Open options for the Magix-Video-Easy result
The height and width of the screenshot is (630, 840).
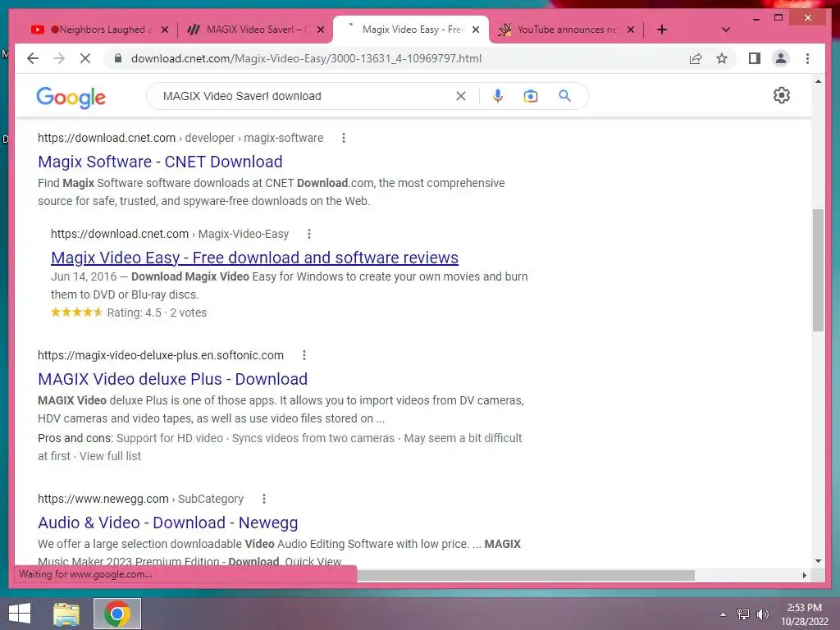point(308,234)
